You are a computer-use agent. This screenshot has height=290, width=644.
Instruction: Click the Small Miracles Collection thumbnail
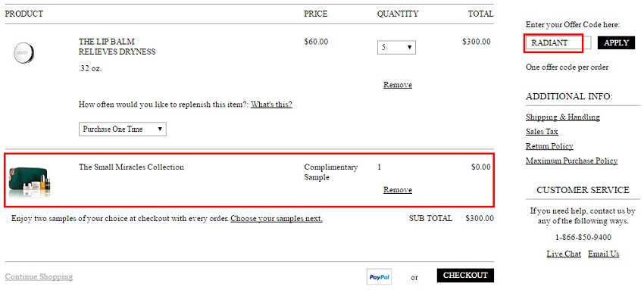click(29, 182)
